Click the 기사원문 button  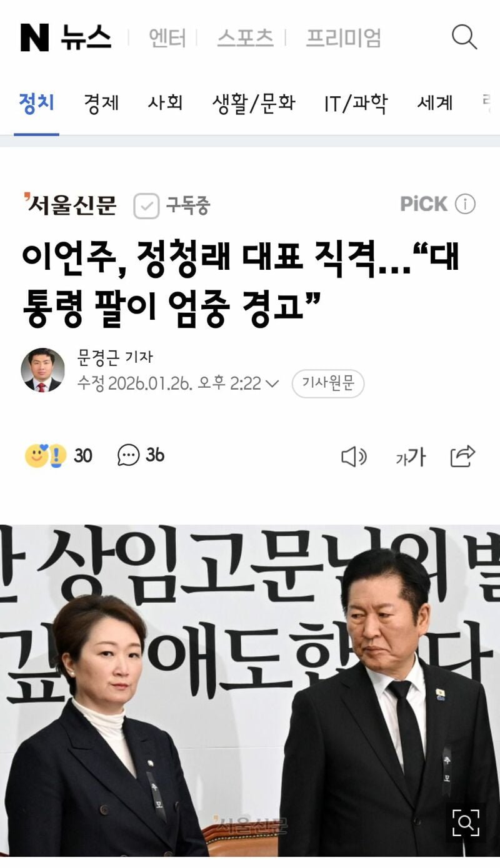328,383
